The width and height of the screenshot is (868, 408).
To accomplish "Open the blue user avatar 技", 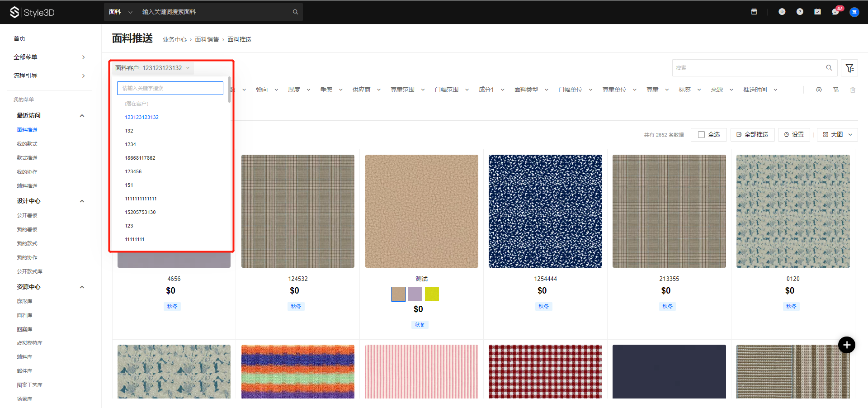I will 854,12.
